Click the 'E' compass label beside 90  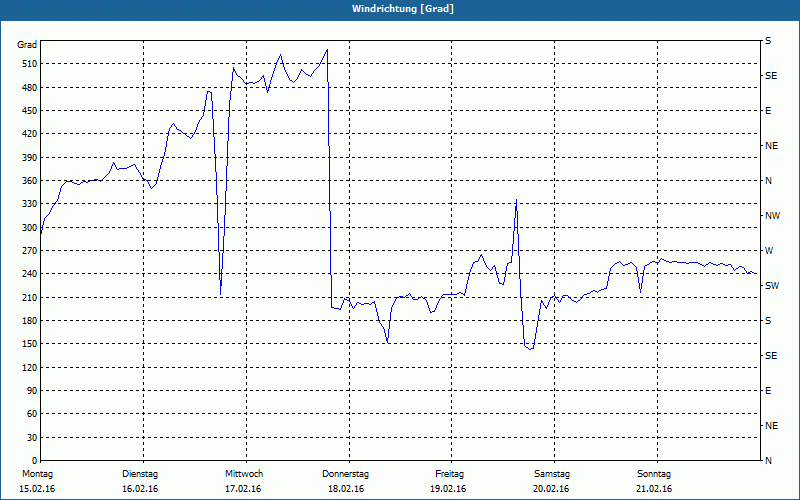[768, 391]
